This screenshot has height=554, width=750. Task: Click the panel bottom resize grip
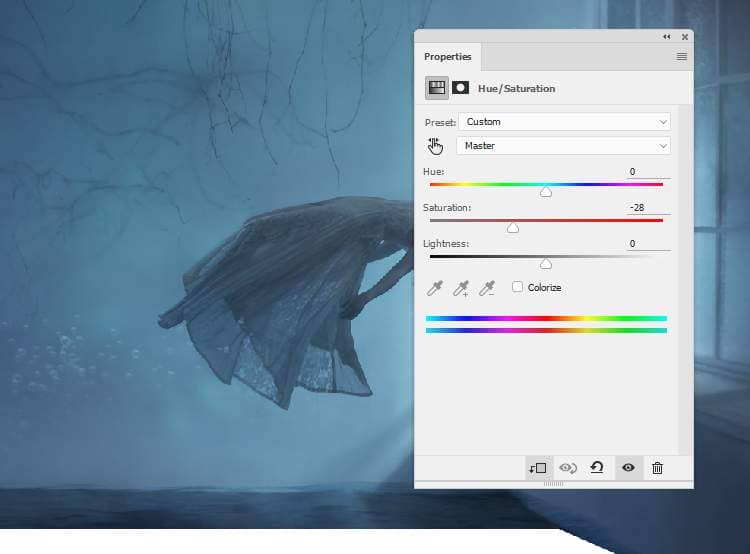553,484
